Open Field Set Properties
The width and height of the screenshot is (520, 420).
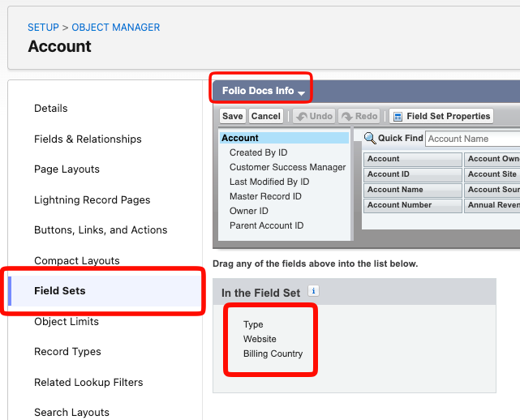tap(441, 117)
